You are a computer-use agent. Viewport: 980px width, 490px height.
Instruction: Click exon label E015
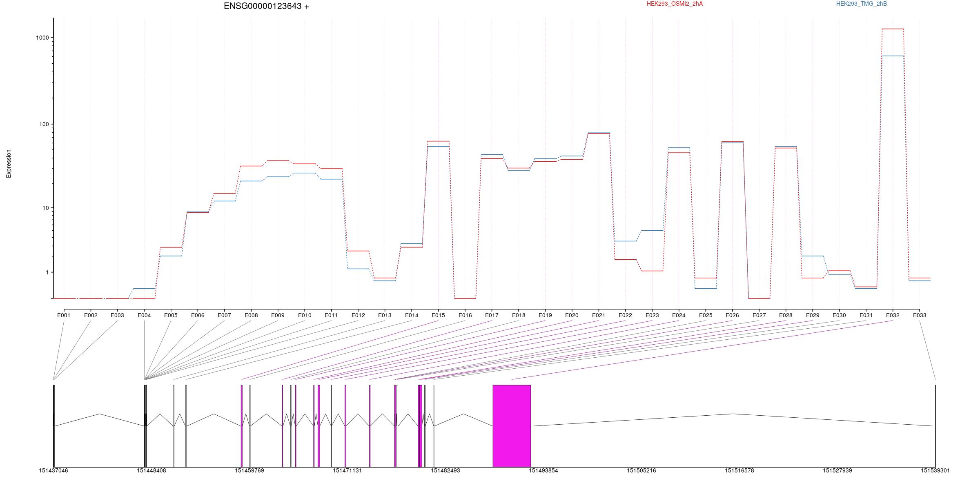[x=438, y=315]
